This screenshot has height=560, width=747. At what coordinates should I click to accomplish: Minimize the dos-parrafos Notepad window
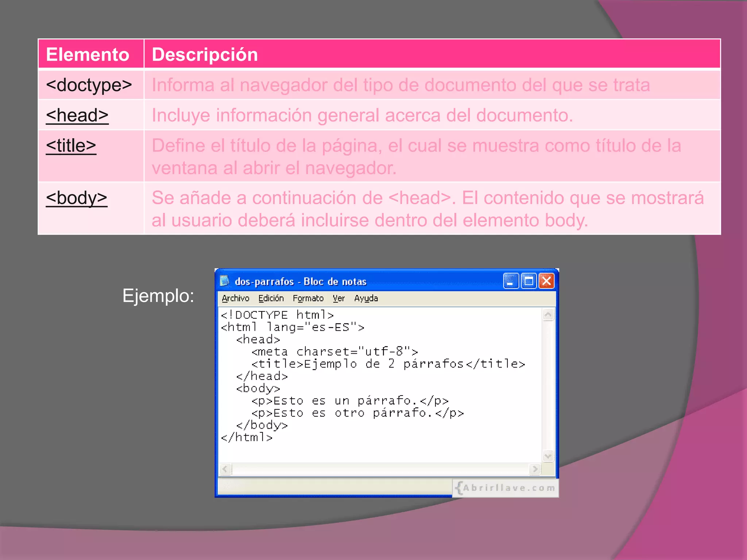[511, 281]
